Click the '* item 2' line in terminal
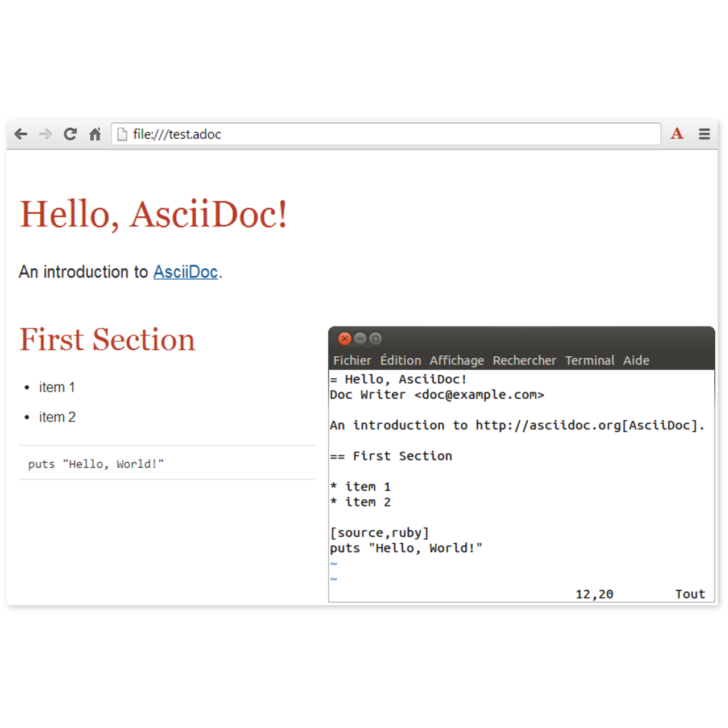 coord(360,502)
